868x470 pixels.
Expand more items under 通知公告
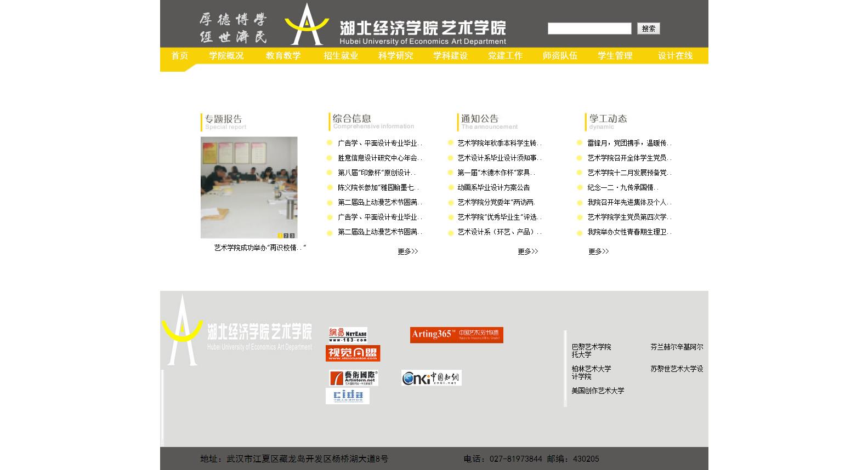point(527,251)
